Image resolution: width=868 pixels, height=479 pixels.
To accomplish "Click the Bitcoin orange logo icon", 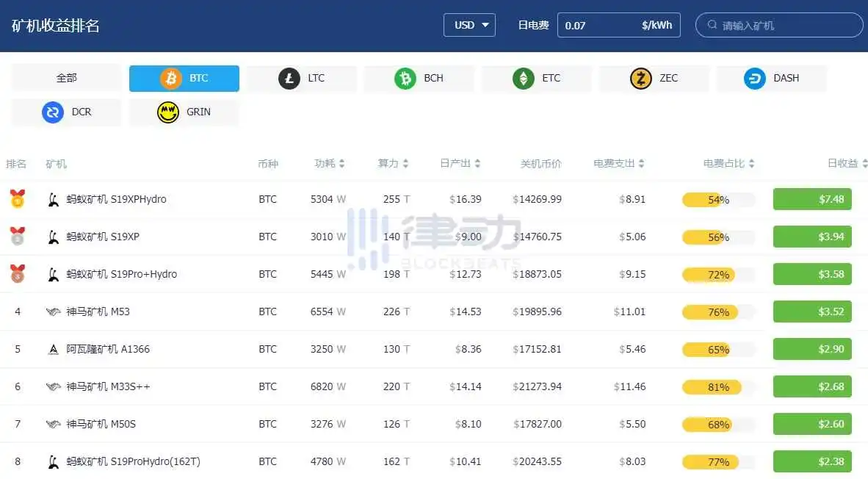I will 171,78.
